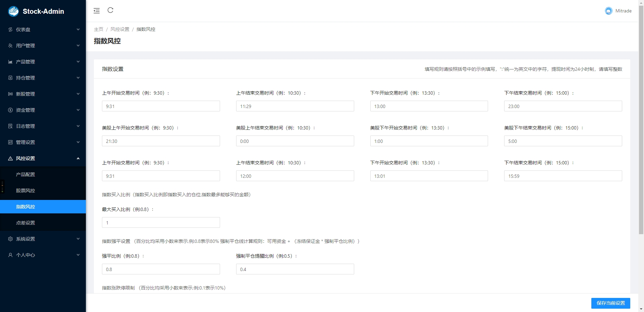Expand the 仪表盘 menu chevron

[78, 30]
